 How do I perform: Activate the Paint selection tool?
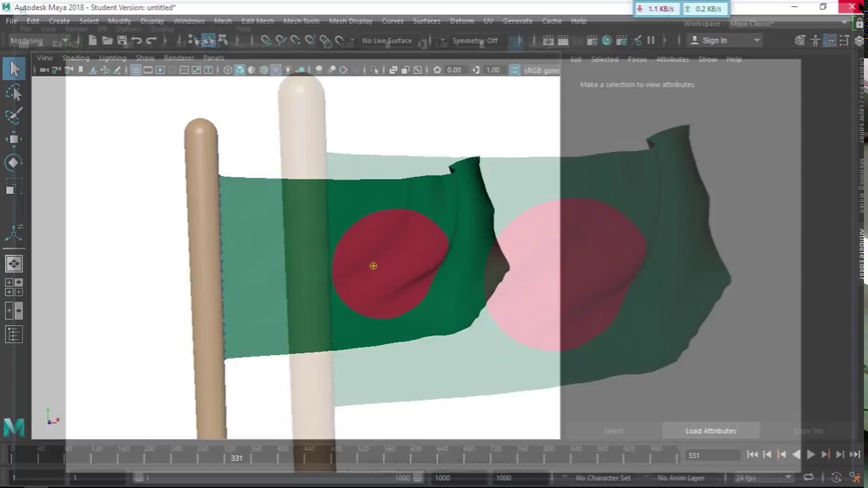(x=14, y=115)
